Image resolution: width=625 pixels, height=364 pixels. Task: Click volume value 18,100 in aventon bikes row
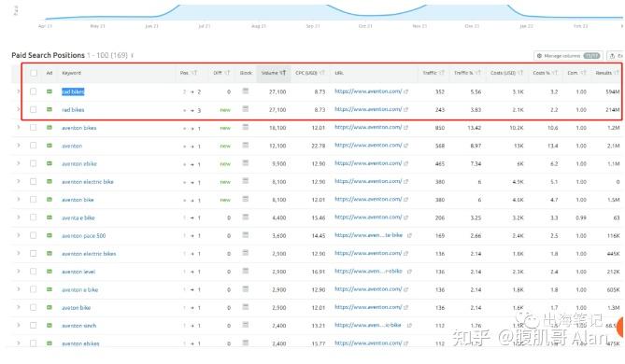[277, 128]
